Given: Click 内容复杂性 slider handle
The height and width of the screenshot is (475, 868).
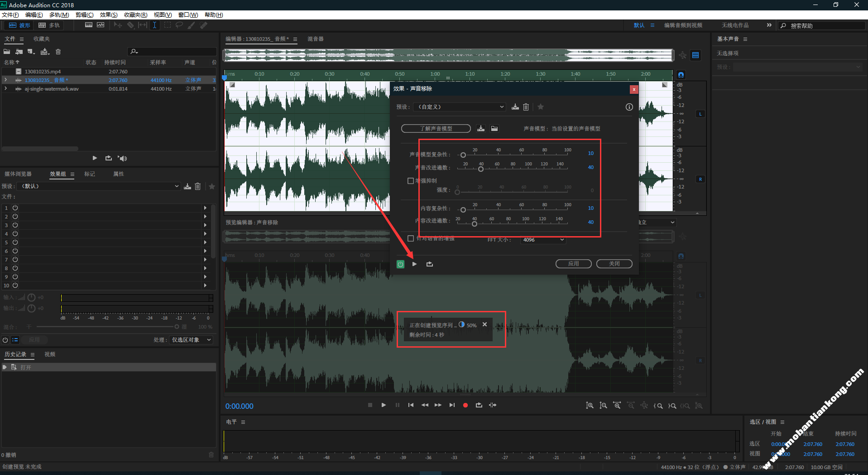Looking at the screenshot, I should 463,210.
